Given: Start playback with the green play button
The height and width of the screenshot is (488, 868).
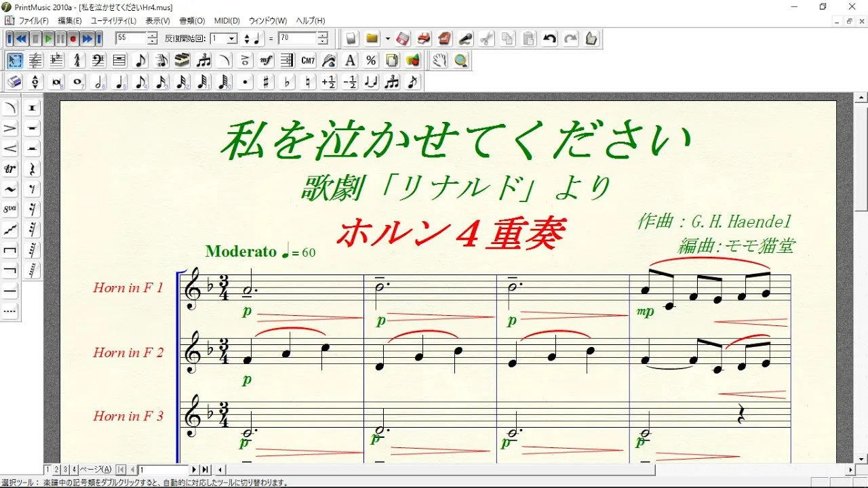Looking at the screenshot, I should [x=48, y=39].
